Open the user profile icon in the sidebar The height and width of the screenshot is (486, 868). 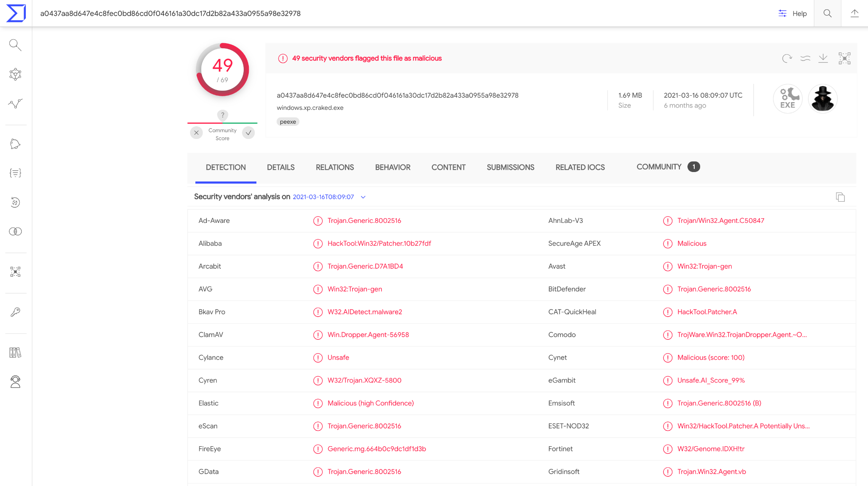(15, 382)
